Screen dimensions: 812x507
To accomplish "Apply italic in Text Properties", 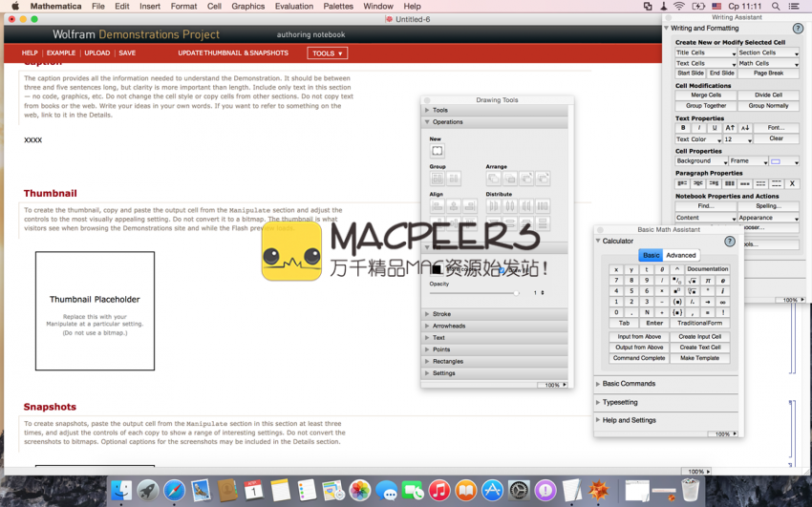I will [x=699, y=128].
